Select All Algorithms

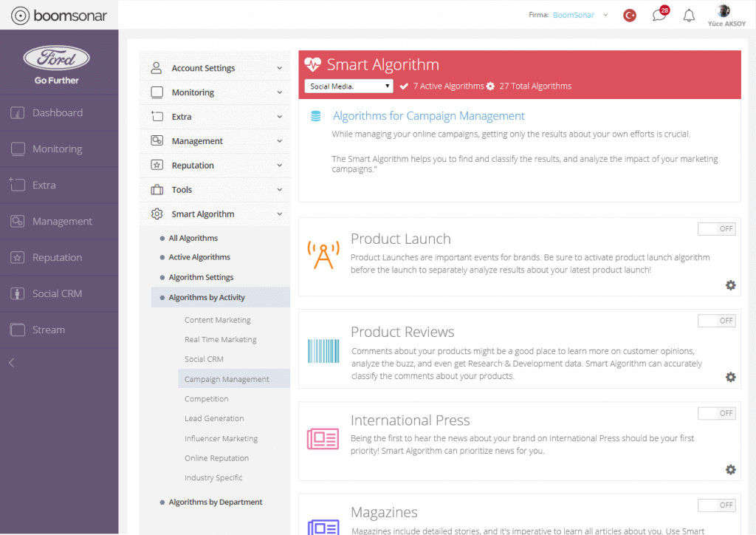pyautogui.click(x=193, y=239)
